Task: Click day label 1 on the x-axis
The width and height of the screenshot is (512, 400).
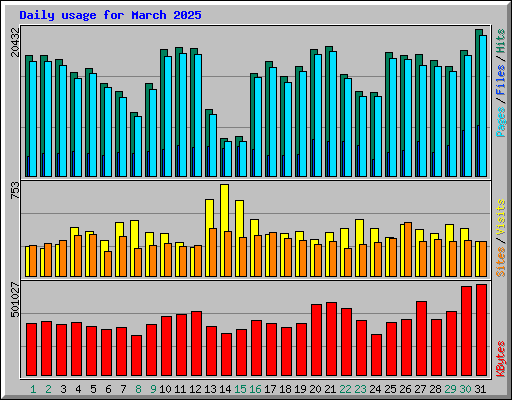Action: tap(33, 389)
